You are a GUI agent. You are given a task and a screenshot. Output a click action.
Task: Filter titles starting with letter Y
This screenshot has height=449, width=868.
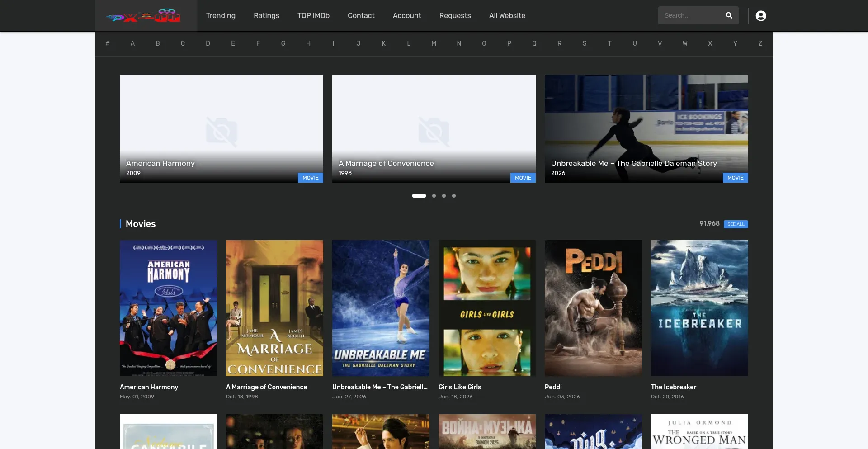[x=735, y=43]
